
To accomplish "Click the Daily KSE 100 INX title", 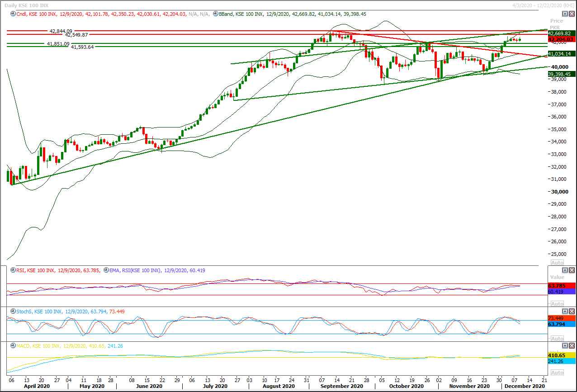I will (26, 4).
